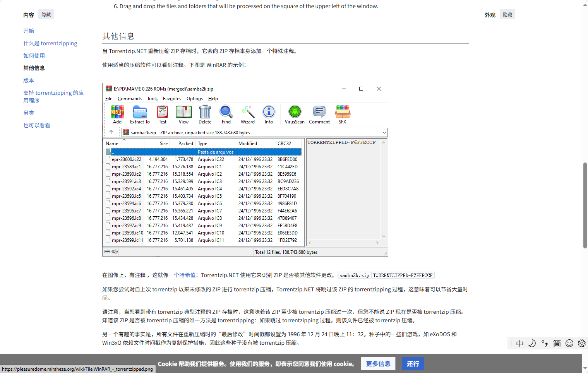Click the highlighted Pasta de arquivos row

(x=204, y=152)
